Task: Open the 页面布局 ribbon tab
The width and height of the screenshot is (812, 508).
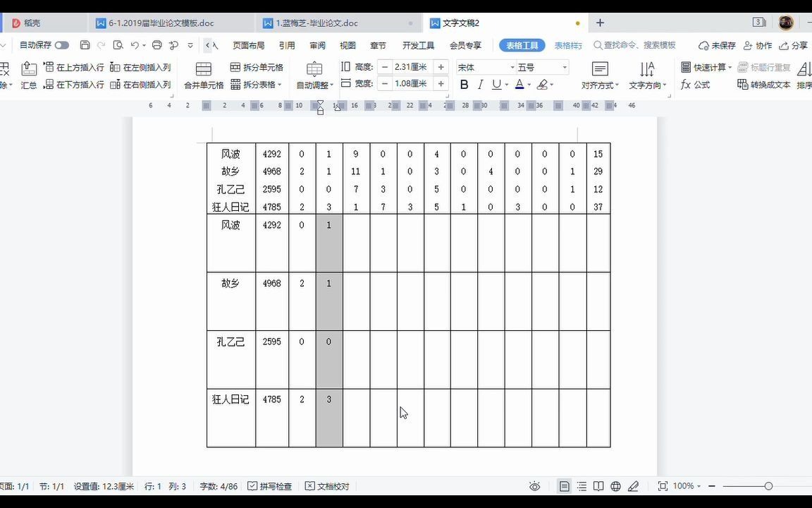Action: (248, 44)
